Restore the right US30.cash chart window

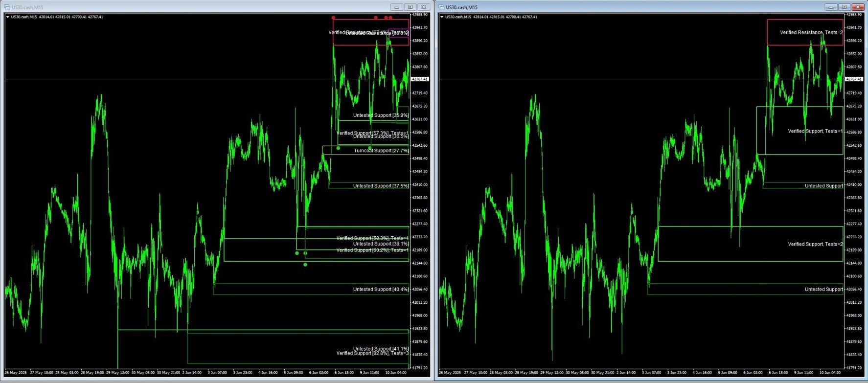(844, 7)
